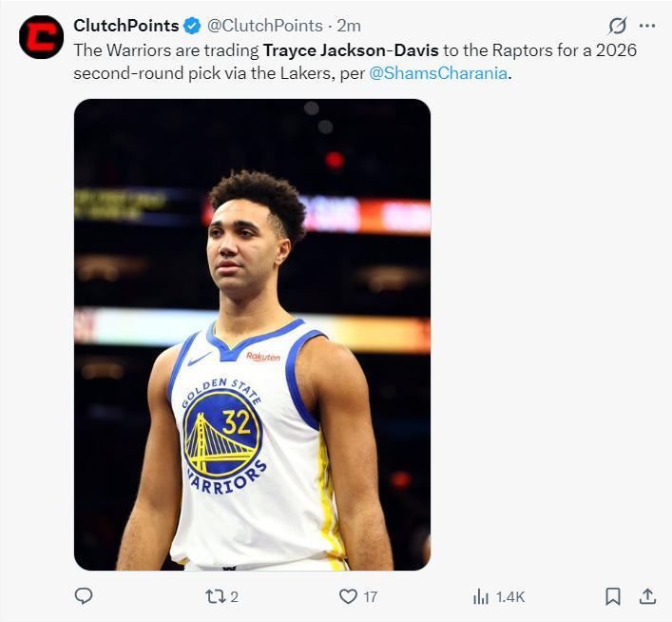This screenshot has width=672, height=622.
Task: Click the like count of 17
Action: (370, 597)
